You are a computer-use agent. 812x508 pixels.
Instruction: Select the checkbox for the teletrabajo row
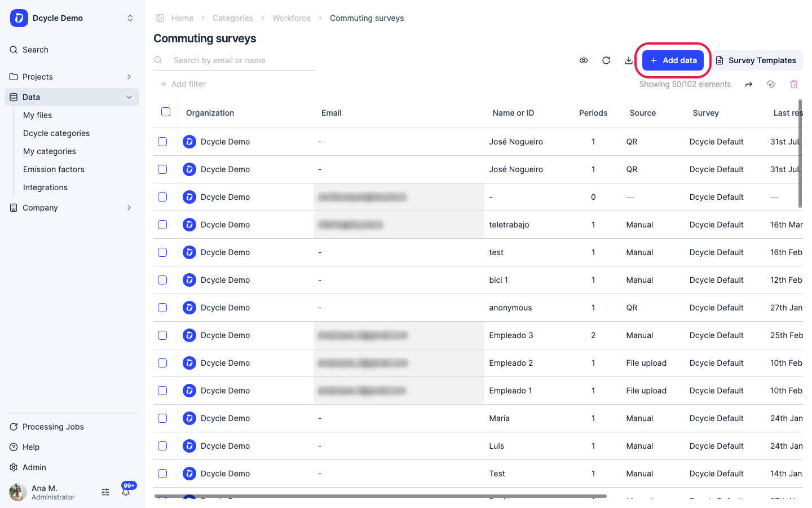click(162, 225)
